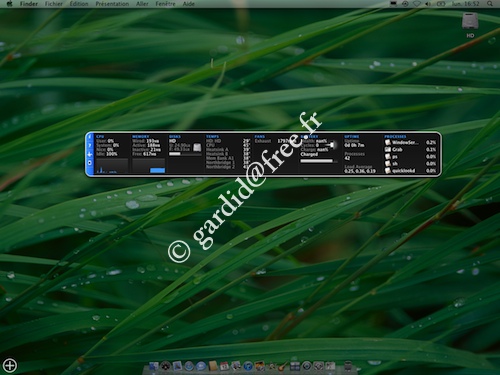This screenshot has height=375, width=500.
Task: Click the Grab process row
Action: (410, 149)
